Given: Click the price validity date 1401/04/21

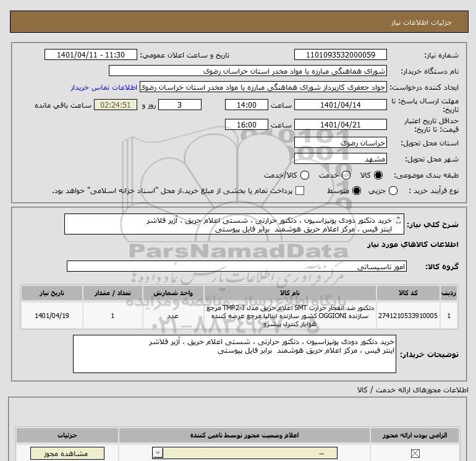Looking at the screenshot, I should coord(340,124).
